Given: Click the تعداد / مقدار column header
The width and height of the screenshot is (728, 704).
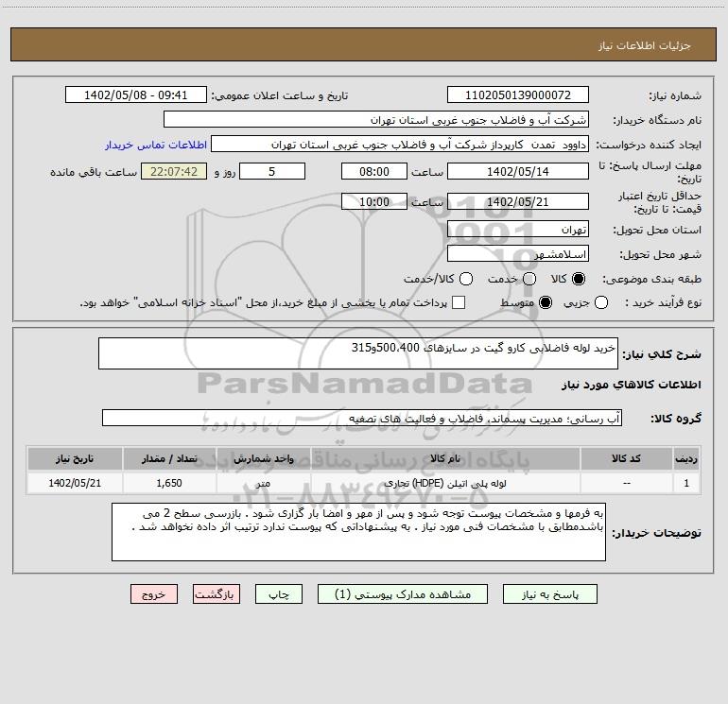Looking at the screenshot, I should tap(169, 458).
